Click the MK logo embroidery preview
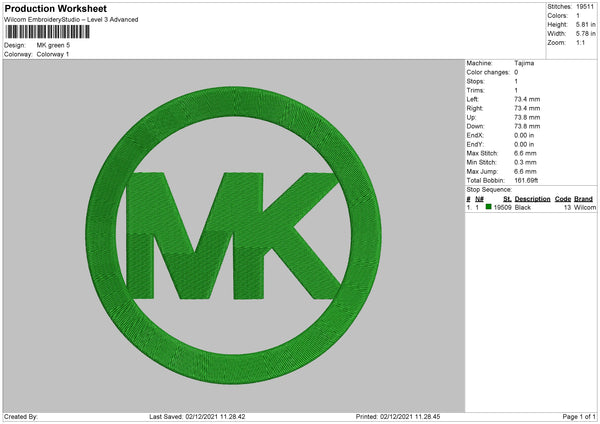 [233, 235]
